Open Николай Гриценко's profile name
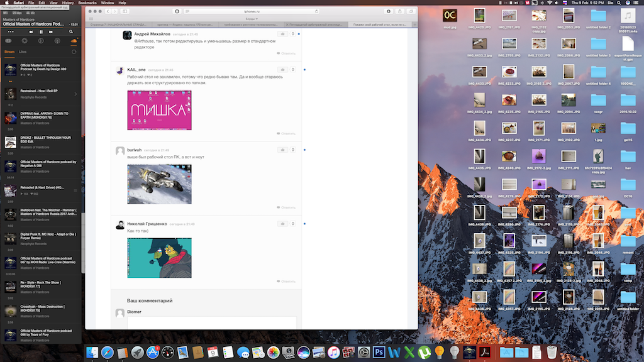Viewport: 644px width, 362px height. pyautogui.click(x=147, y=224)
